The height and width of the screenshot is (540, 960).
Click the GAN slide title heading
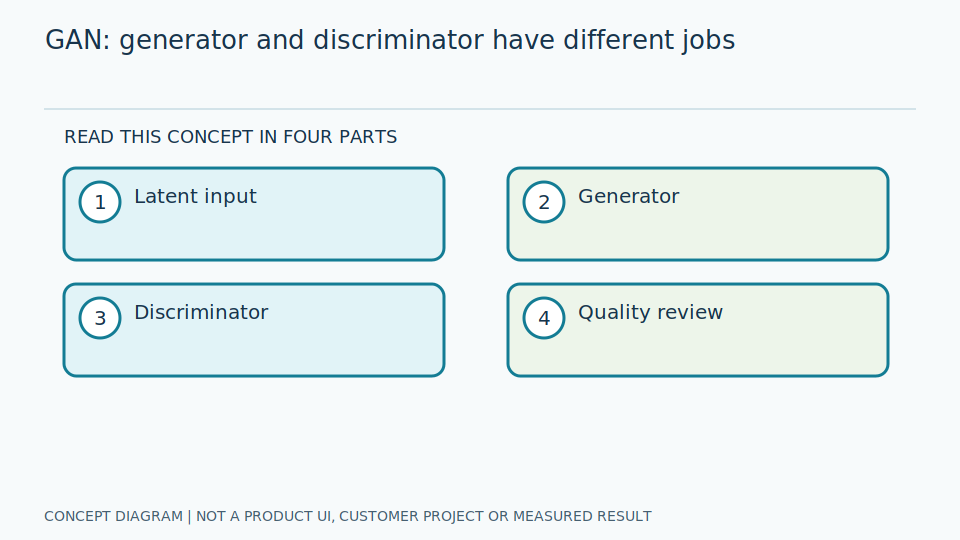(390, 40)
